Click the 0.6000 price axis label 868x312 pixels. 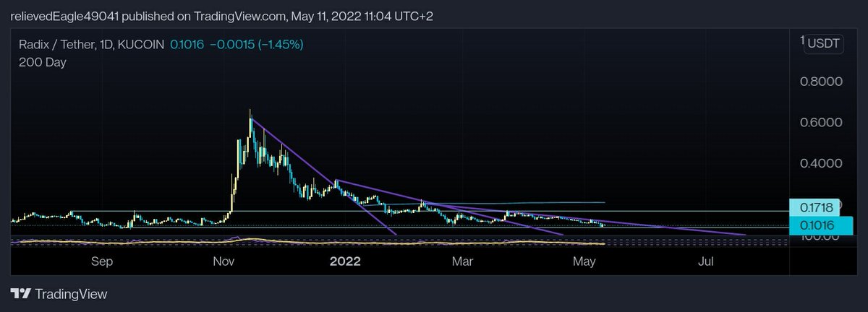[x=820, y=122]
